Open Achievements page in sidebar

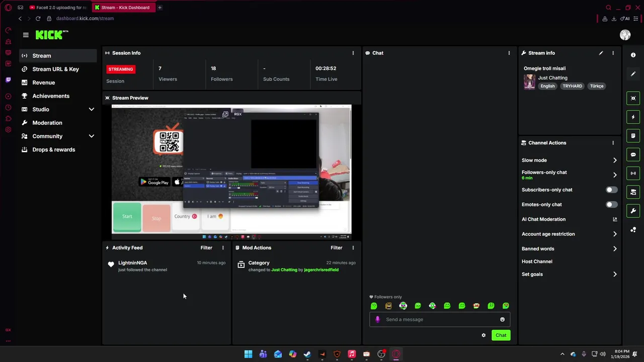[58, 96]
